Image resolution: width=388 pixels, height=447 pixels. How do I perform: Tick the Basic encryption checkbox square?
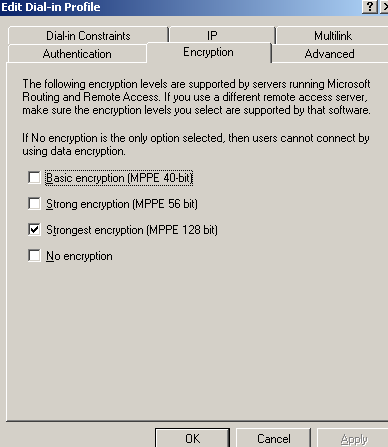tap(34, 178)
